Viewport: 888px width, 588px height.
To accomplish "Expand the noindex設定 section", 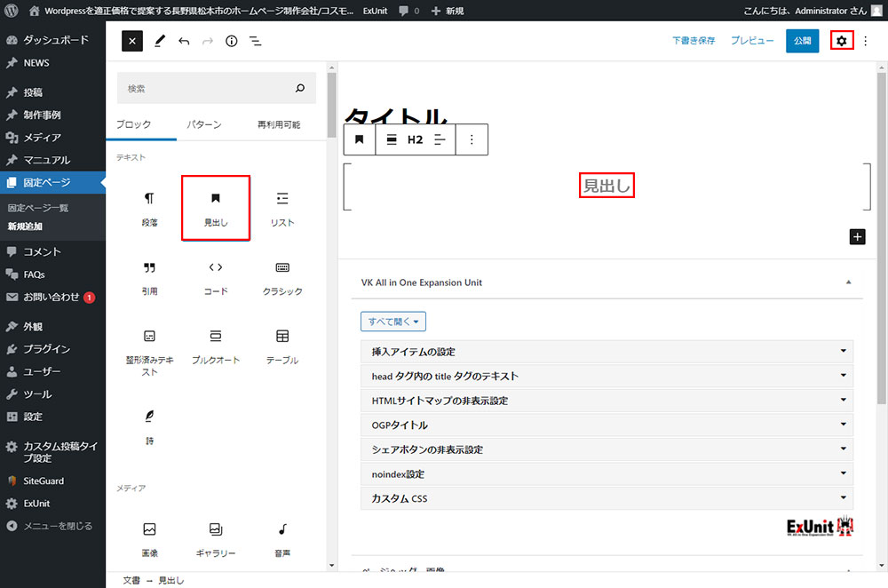I will coord(607,474).
